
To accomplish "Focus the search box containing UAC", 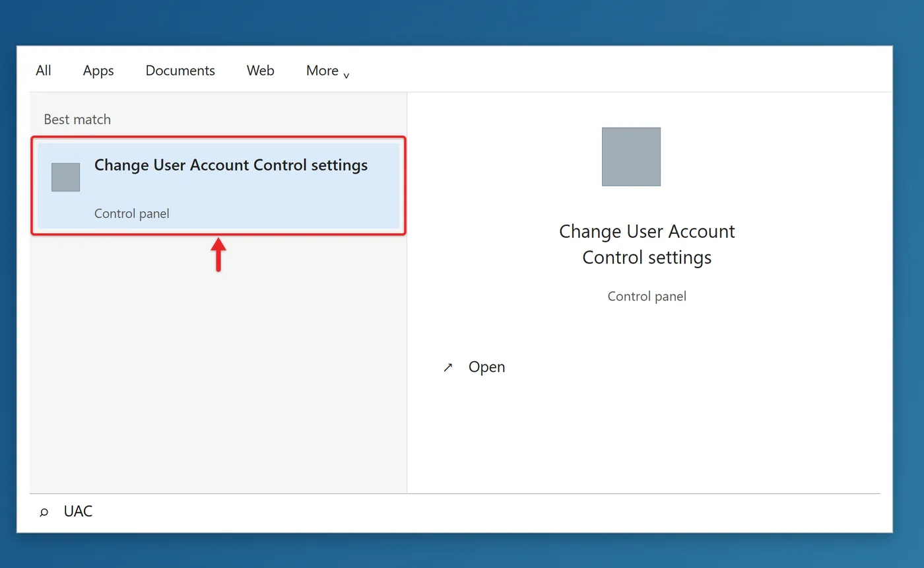I will coord(455,512).
